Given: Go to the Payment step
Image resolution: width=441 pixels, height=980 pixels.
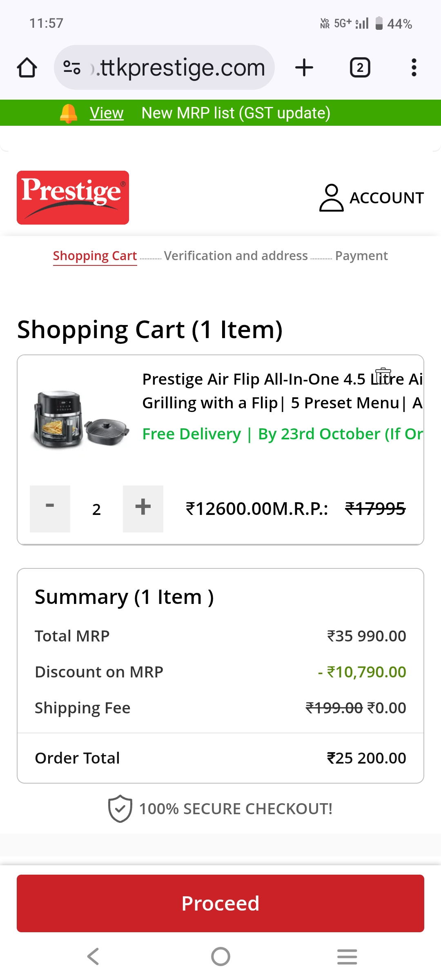Looking at the screenshot, I should (361, 256).
